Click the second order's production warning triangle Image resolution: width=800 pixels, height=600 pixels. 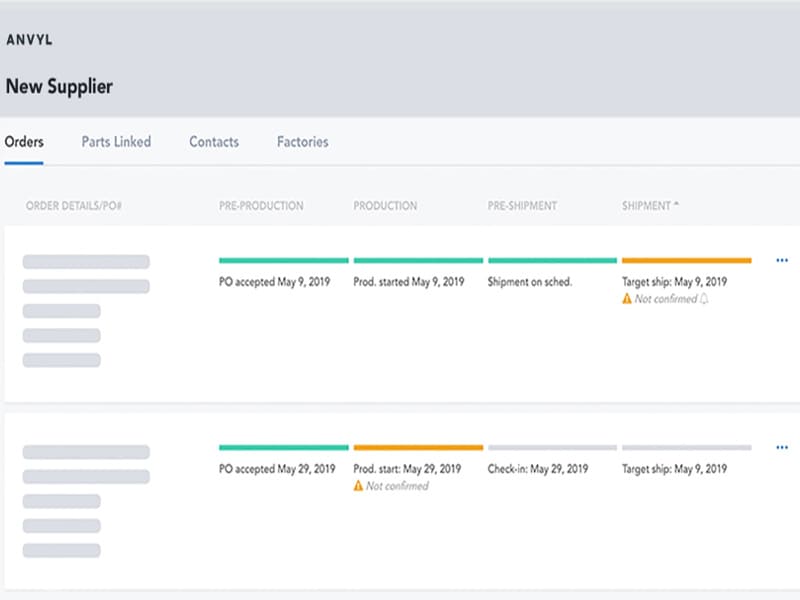[359, 486]
